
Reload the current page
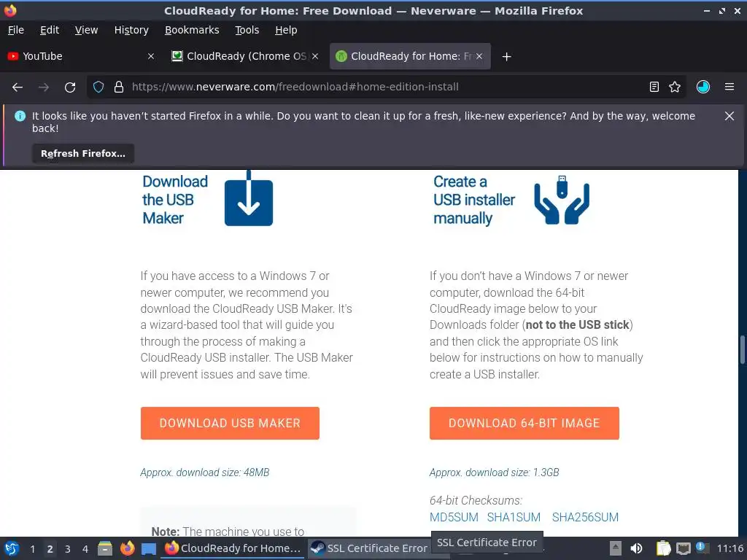(x=70, y=87)
